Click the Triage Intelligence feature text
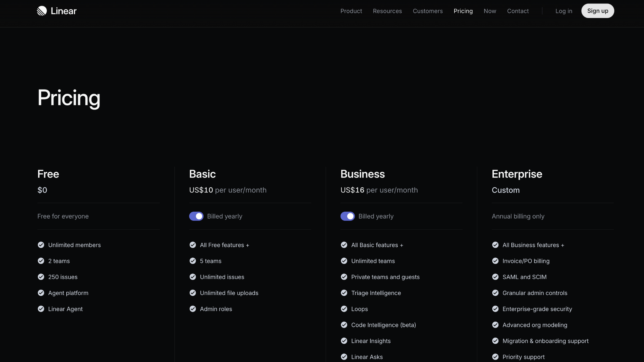Screen dimensions: 644x362 point(376,293)
